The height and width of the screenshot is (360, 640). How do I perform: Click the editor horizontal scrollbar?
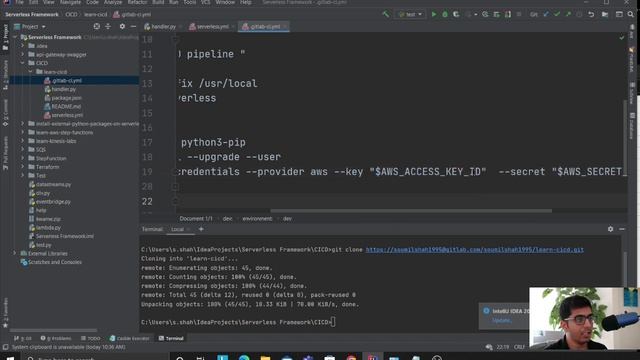coord(411,211)
